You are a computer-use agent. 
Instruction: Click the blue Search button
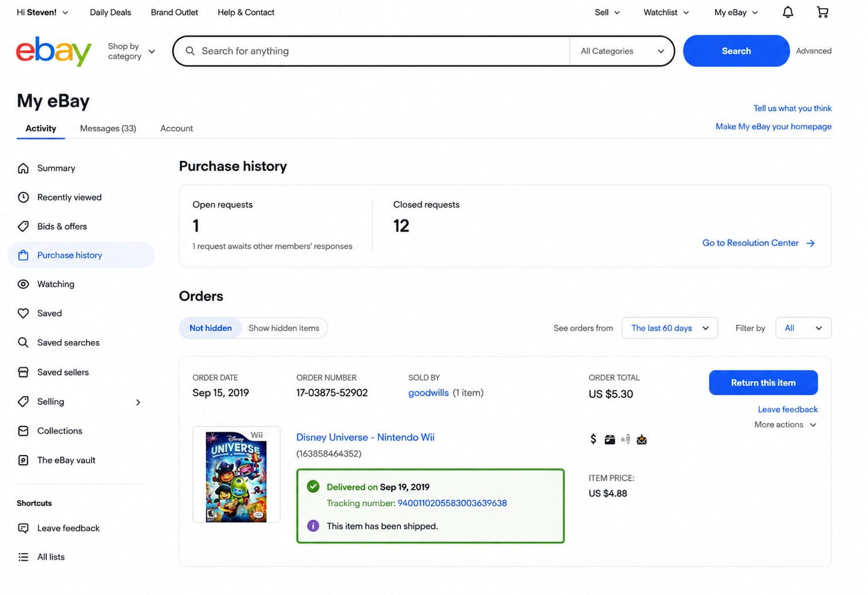point(736,51)
